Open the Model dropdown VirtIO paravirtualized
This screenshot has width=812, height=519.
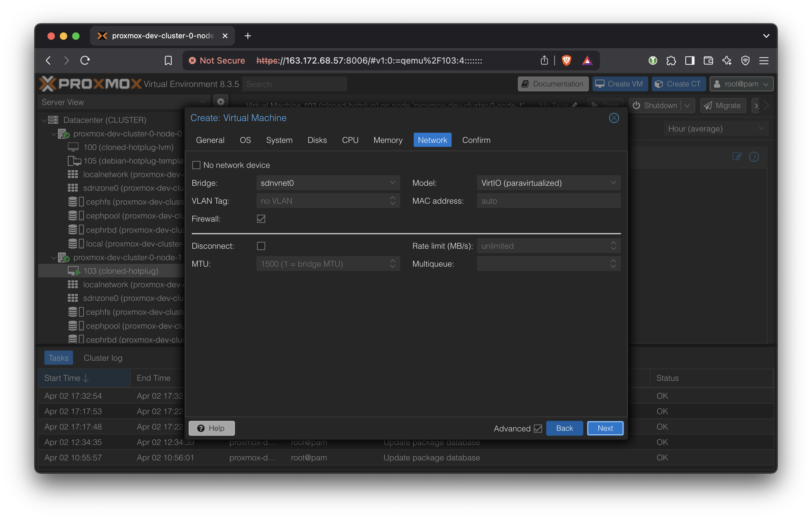point(548,183)
